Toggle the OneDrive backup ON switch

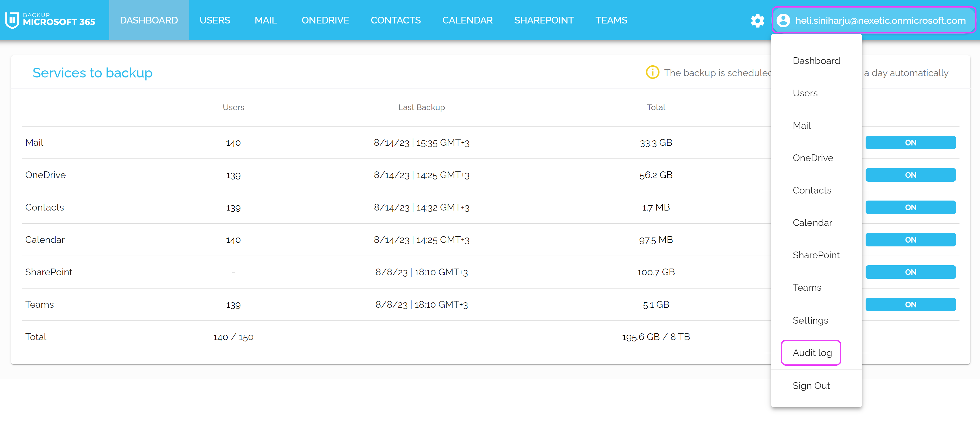(x=910, y=175)
